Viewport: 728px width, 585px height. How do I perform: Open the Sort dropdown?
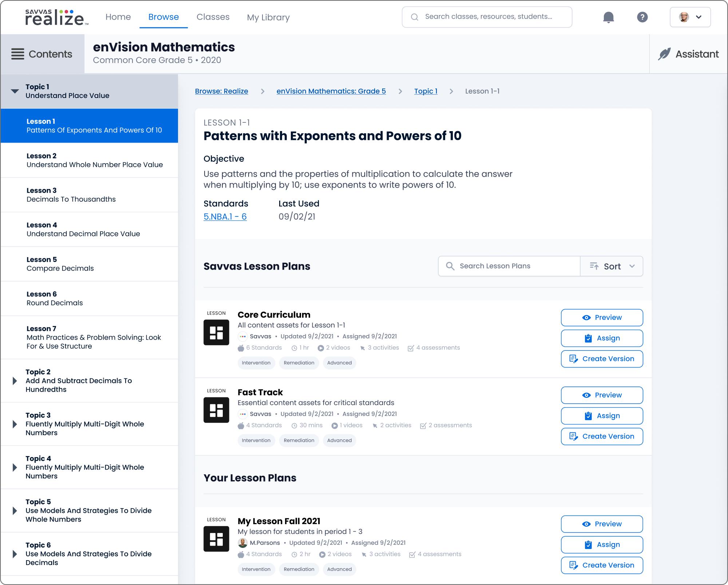tap(612, 266)
